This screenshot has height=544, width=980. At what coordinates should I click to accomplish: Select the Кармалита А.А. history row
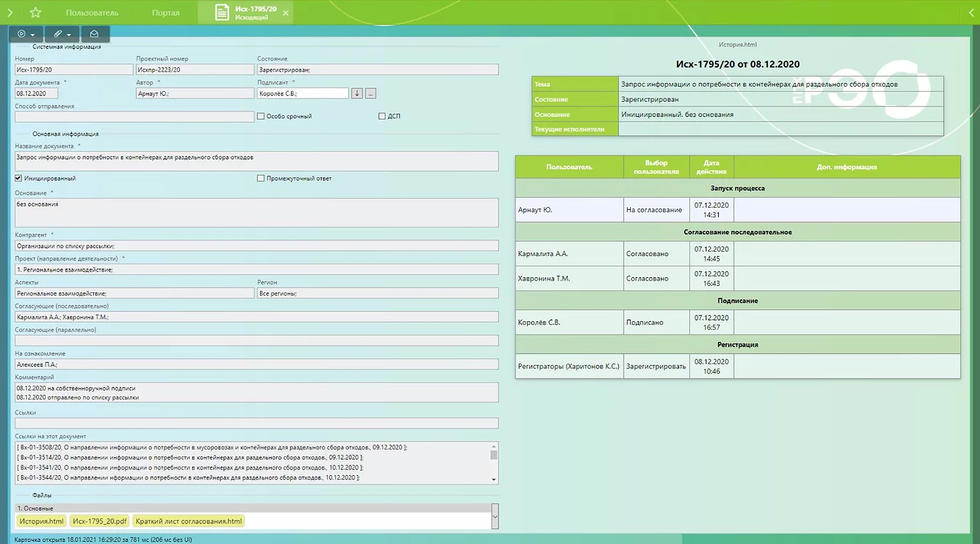[737, 254]
